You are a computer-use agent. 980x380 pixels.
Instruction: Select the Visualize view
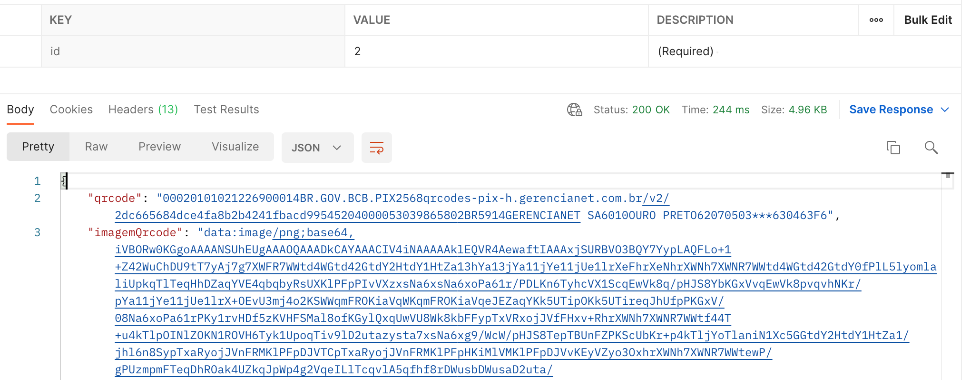pos(235,147)
